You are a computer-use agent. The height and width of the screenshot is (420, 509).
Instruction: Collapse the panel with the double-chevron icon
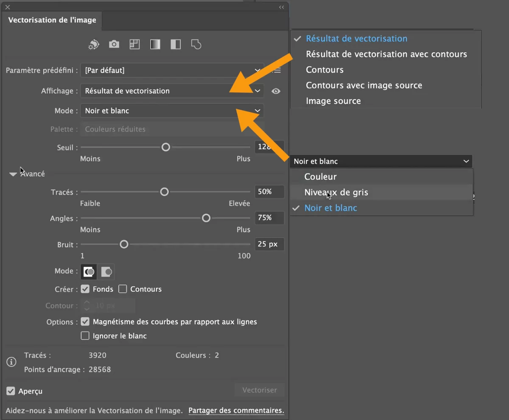281,7
